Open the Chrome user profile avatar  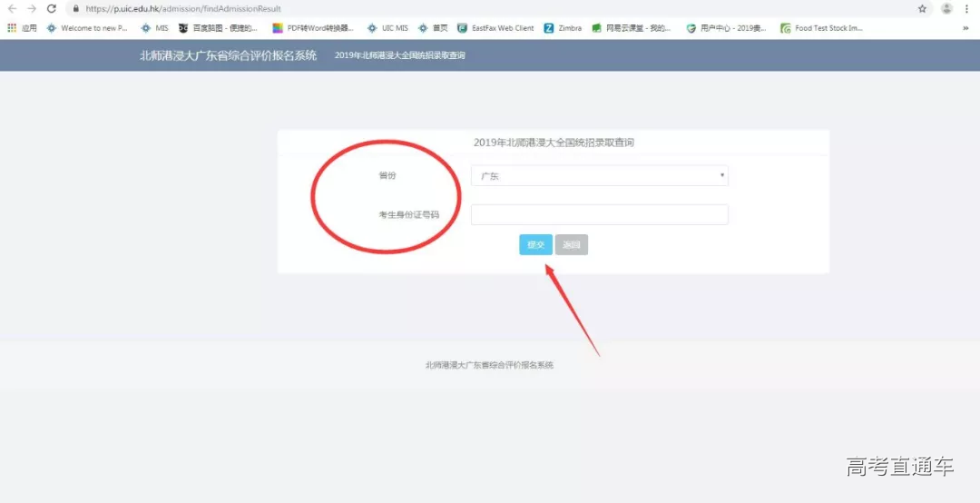click(x=946, y=9)
